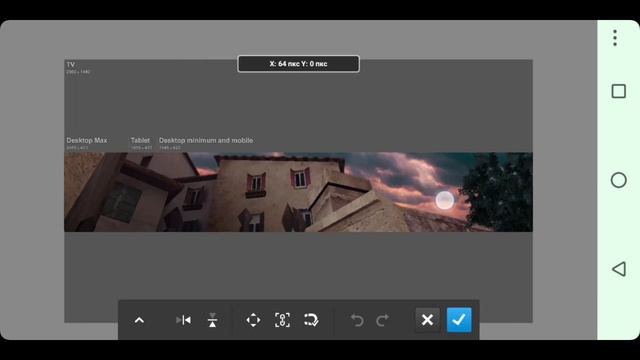Expand the toolbar with the up chevron
Screen dimensions: 640x360
tap(139, 320)
